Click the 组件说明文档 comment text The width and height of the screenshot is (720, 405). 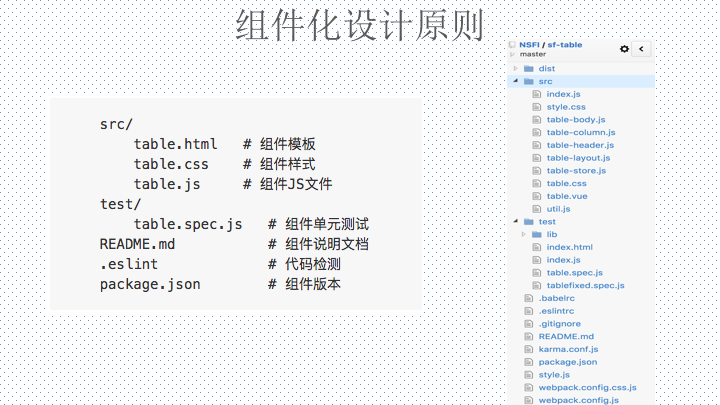tap(327, 244)
